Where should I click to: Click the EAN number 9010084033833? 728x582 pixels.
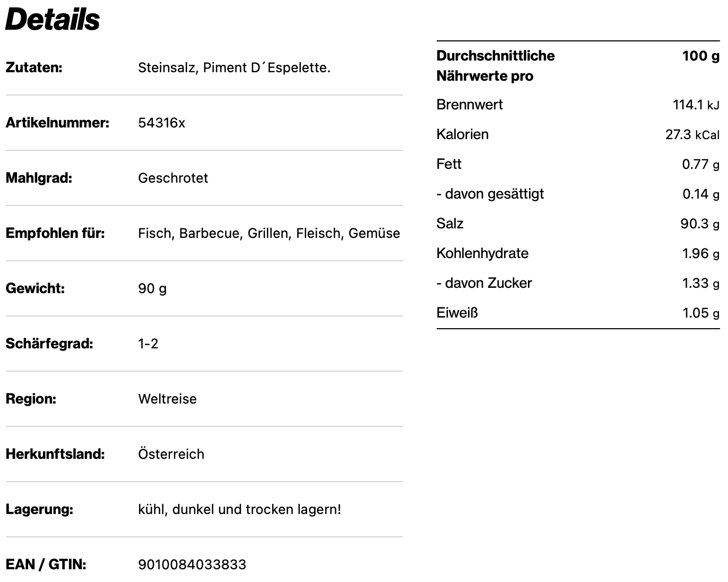pos(192,564)
